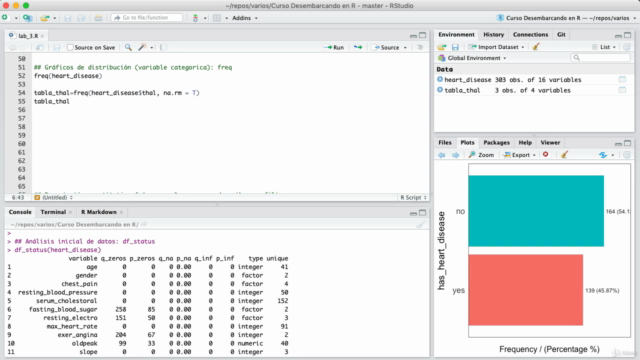Clear environment objects broom icon
This screenshot has width=640, height=360.
pos(536,47)
